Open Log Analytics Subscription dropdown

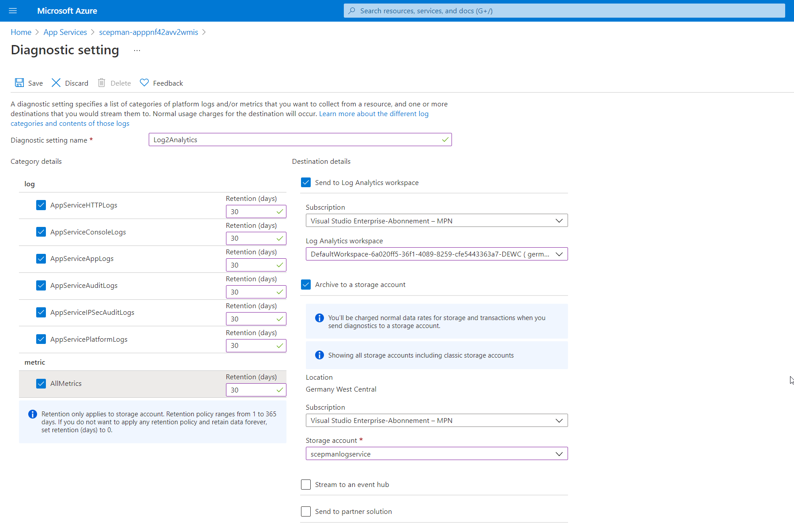(437, 221)
